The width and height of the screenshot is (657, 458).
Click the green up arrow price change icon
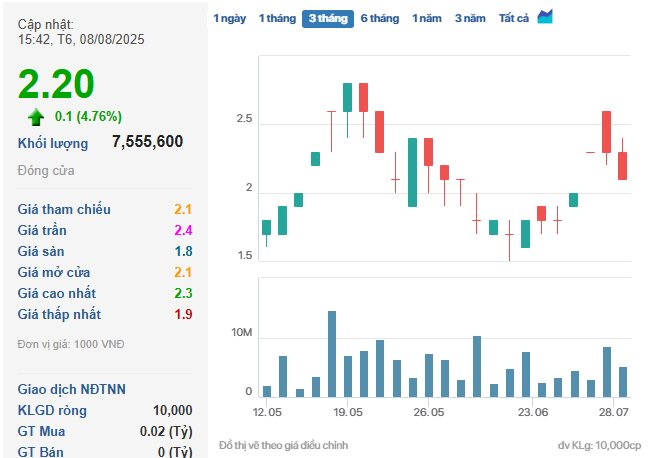pyautogui.click(x=36, y=116)
